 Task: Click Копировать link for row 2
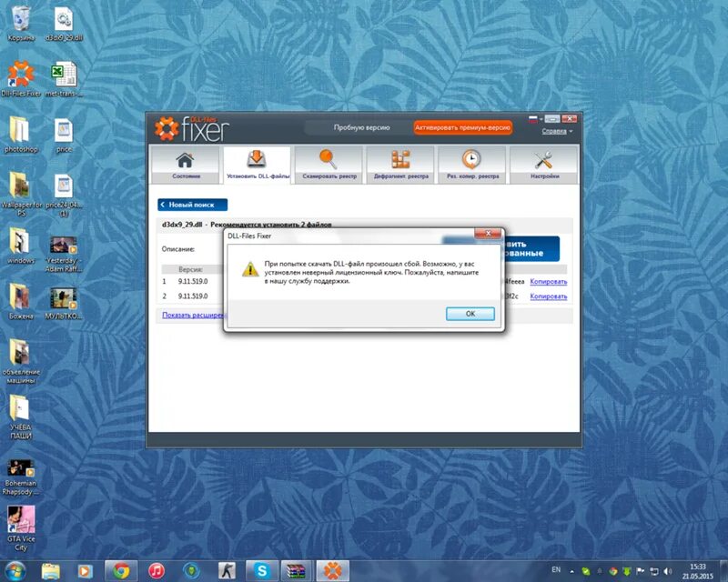point(549,296)
